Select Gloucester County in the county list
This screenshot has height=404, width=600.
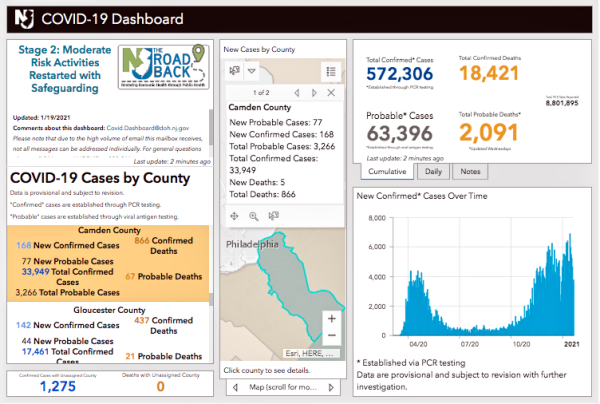108,311
